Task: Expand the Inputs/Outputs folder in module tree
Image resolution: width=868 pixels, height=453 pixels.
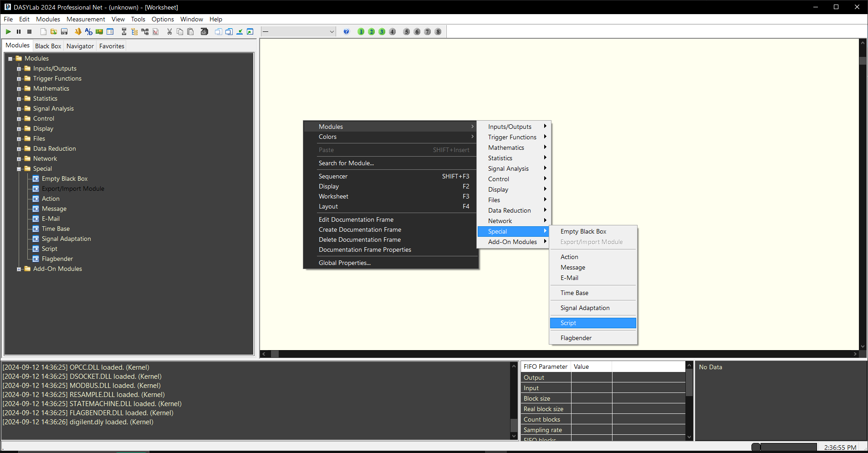Action: coord(19,69)
